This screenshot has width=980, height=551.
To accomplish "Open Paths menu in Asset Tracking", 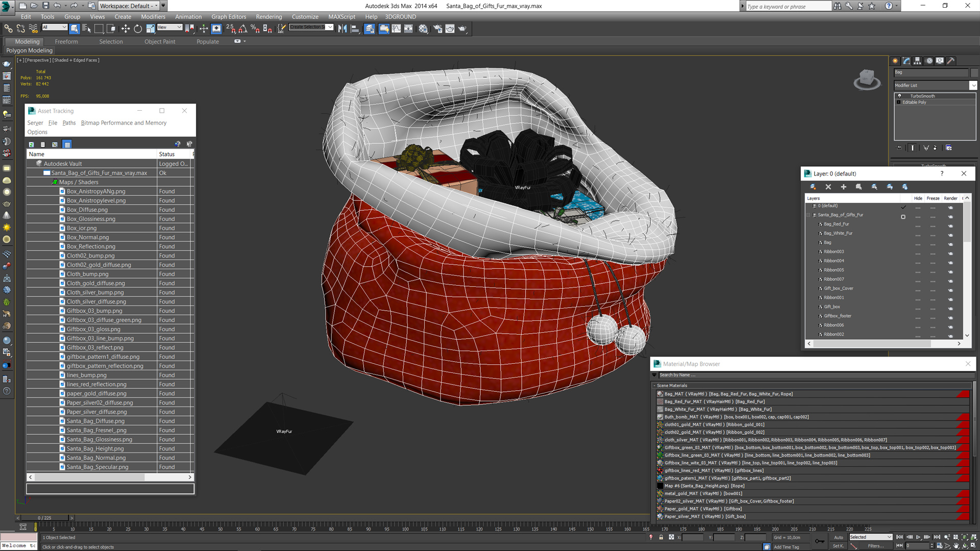I will point(69,123).
